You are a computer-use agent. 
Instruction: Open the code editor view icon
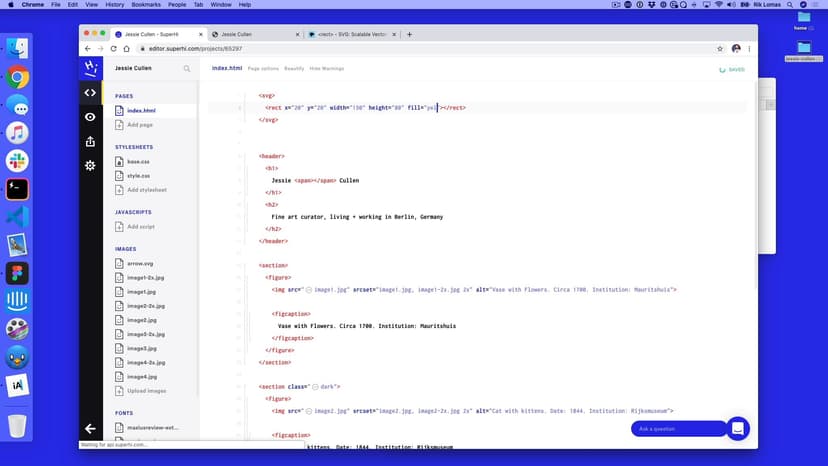tap(90, 93)
